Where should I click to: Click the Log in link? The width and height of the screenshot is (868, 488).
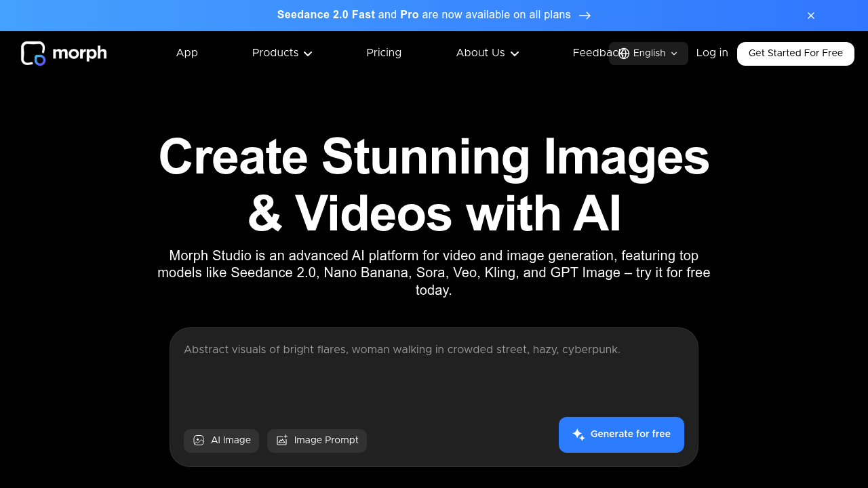tap(712, 53)
